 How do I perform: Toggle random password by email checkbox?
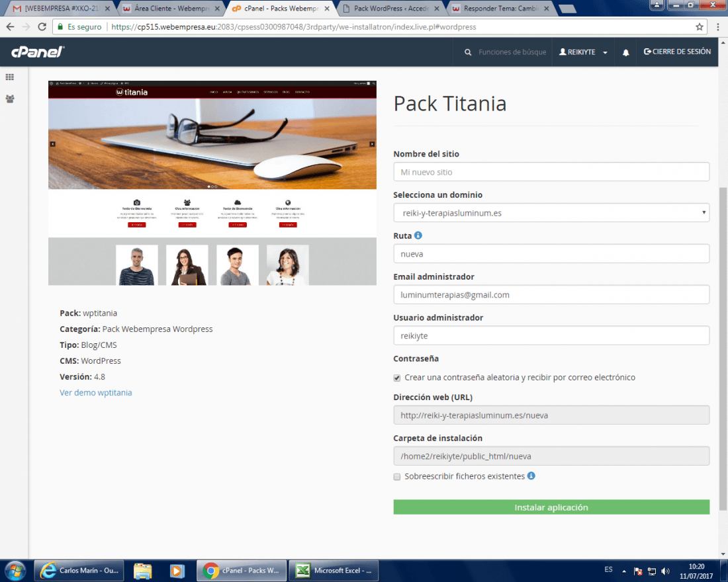point(397,378)
